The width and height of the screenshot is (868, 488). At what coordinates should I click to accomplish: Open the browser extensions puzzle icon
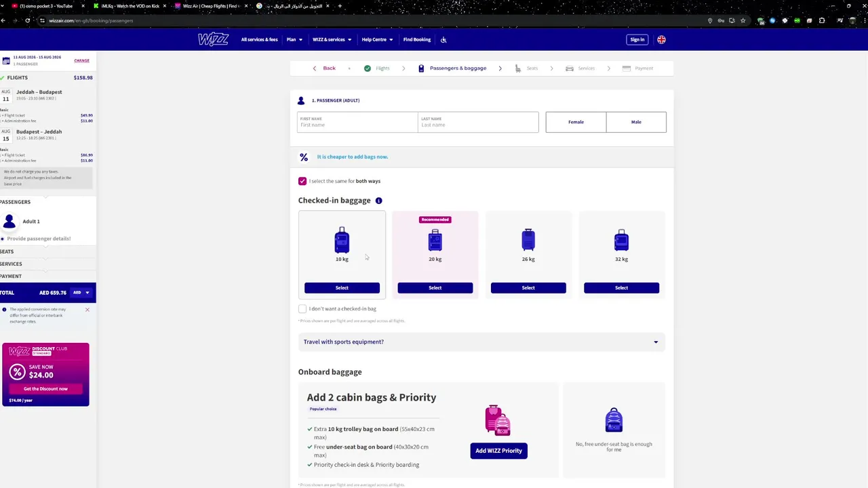(822, 20)
